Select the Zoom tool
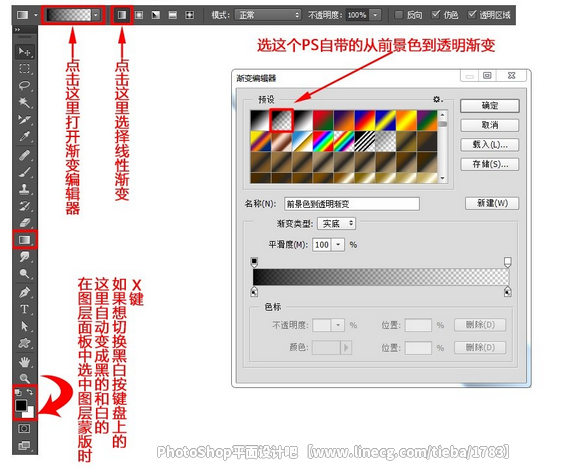The image size is (565, 471). (x=25, y=378)
